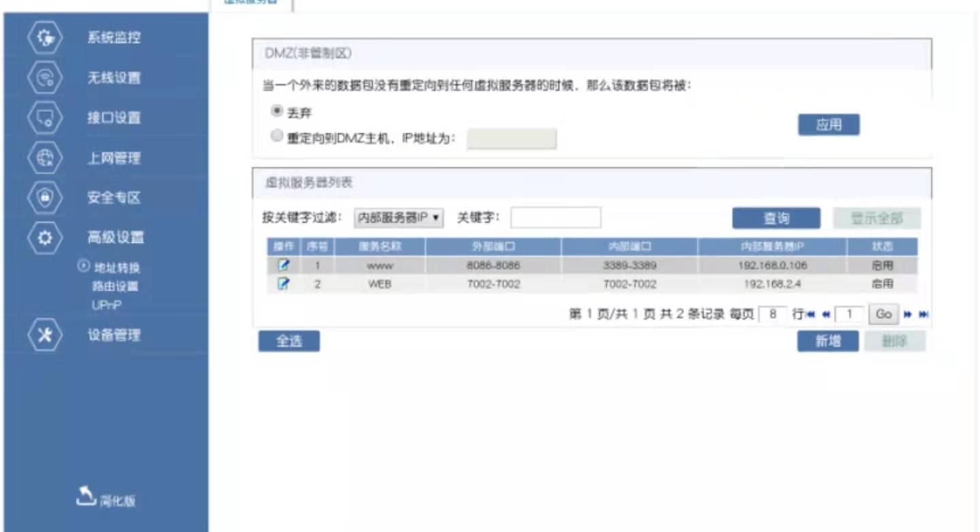Click 服务名称 column header
The image size is (980, 532).
tap(380, 246)
